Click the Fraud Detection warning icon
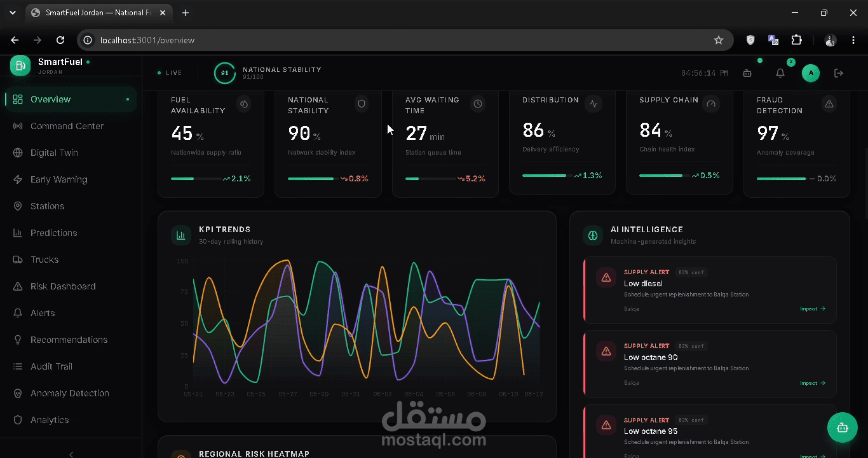The height and width of the screenshot is (458, 868). pyautogui.click(x=829, y=104)
